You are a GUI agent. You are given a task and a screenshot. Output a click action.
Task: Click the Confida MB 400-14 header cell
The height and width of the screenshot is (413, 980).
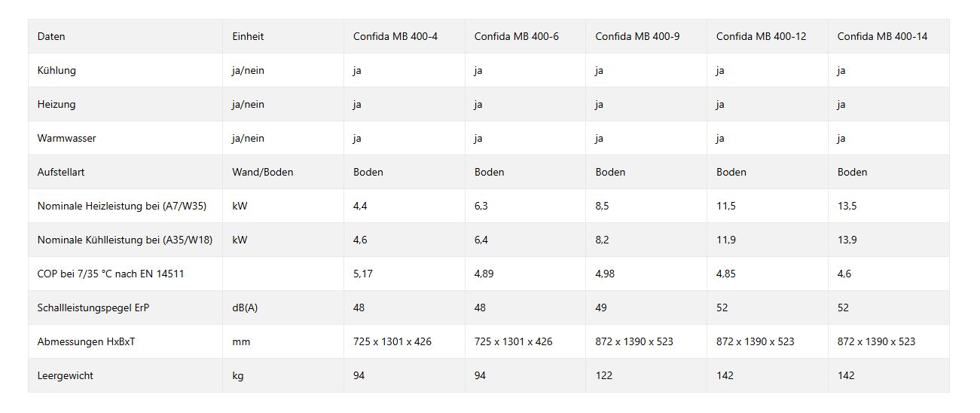click(x=882, y=36)
